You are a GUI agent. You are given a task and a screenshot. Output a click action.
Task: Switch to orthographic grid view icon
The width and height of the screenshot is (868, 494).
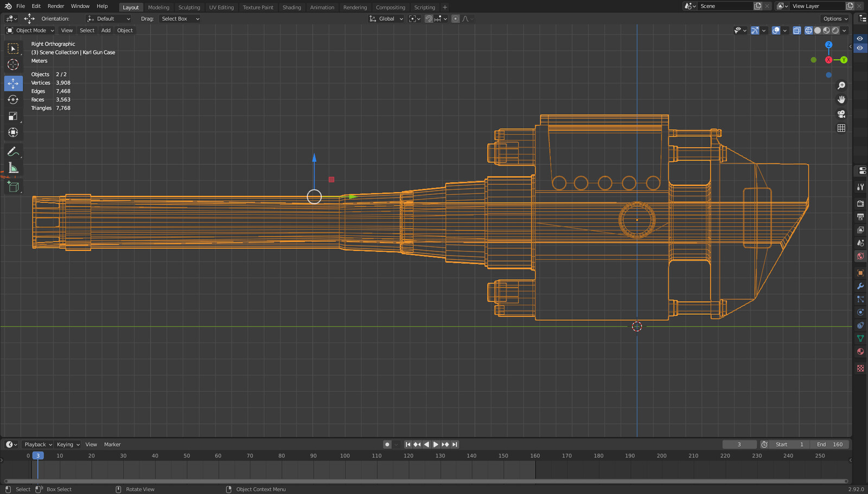pyautogui.click(x=841, y=128)
